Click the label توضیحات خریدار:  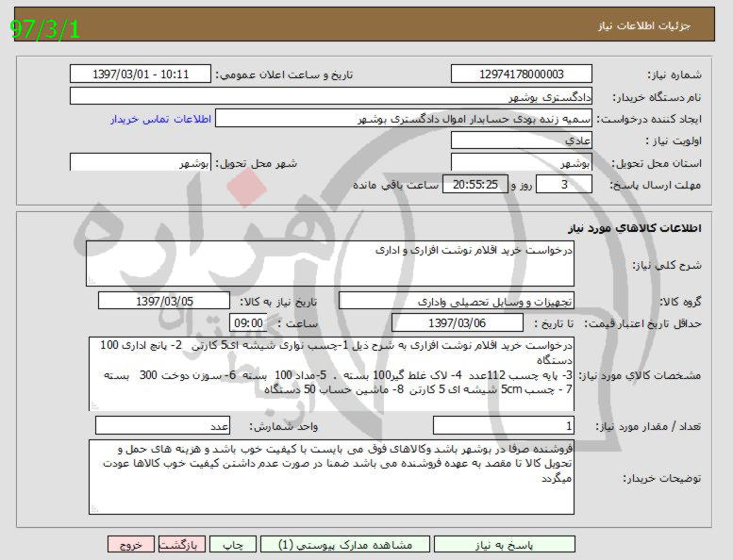pos(662,478)
